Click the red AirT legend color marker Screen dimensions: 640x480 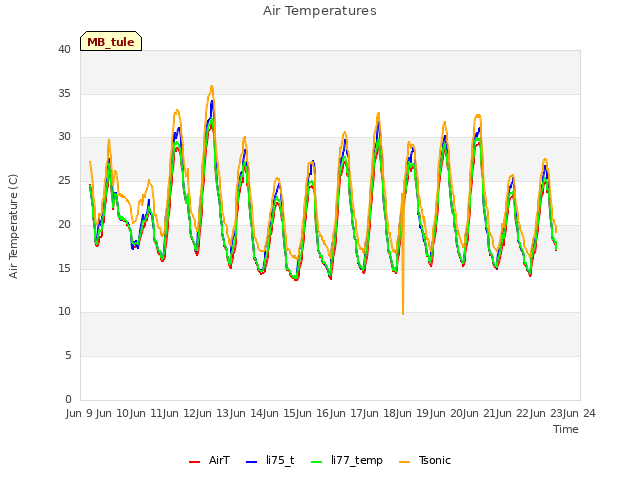(194, 462)
